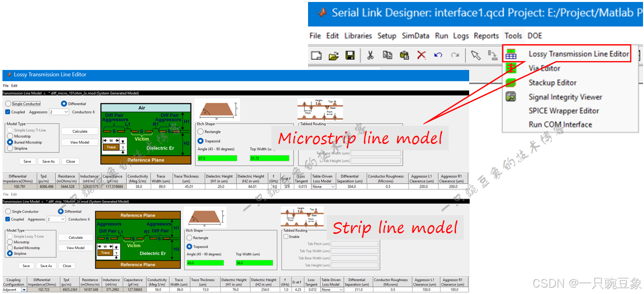Click the Stackup Editor icon in Tools menu
Screen dimensions: 644x294
pos(511,83)
